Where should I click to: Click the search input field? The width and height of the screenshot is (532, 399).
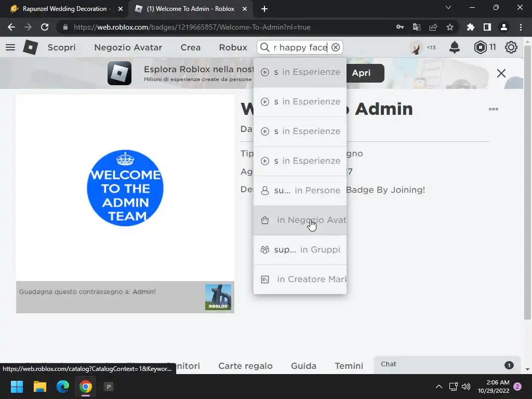[300, 47]
